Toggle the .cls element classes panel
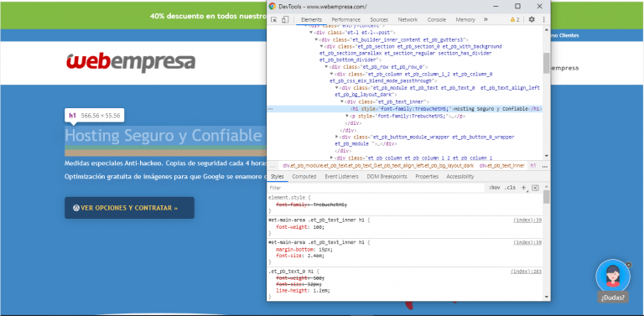 510,188
